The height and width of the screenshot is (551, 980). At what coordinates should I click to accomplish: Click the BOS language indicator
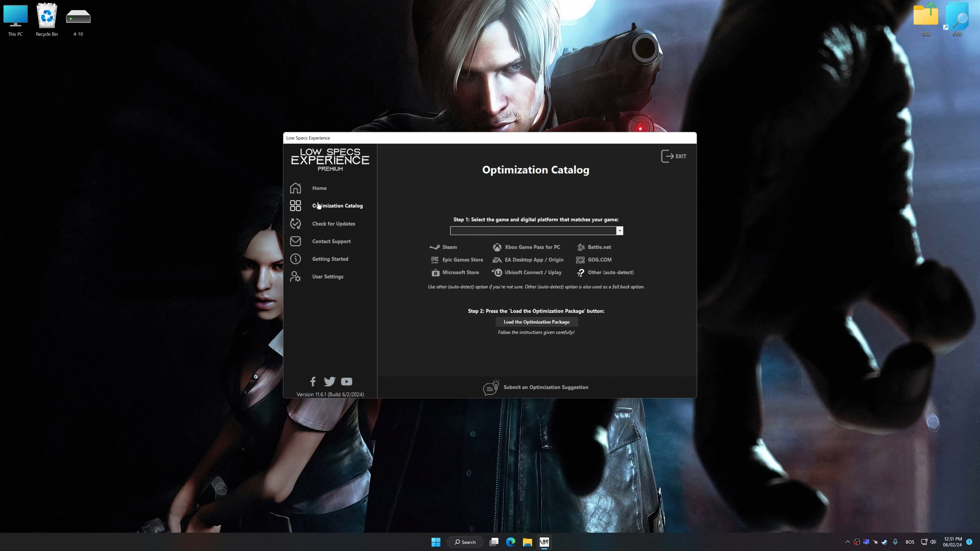pos(910,542)
